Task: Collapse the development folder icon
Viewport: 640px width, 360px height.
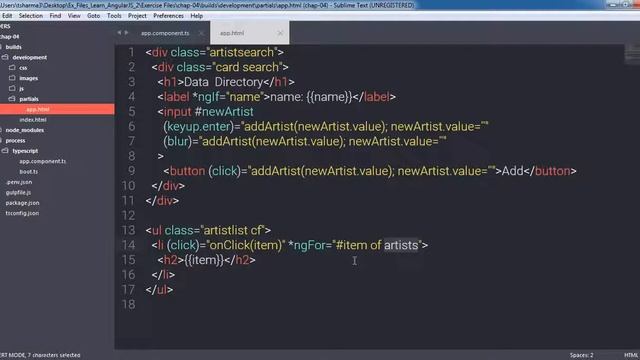Action: 5,58
